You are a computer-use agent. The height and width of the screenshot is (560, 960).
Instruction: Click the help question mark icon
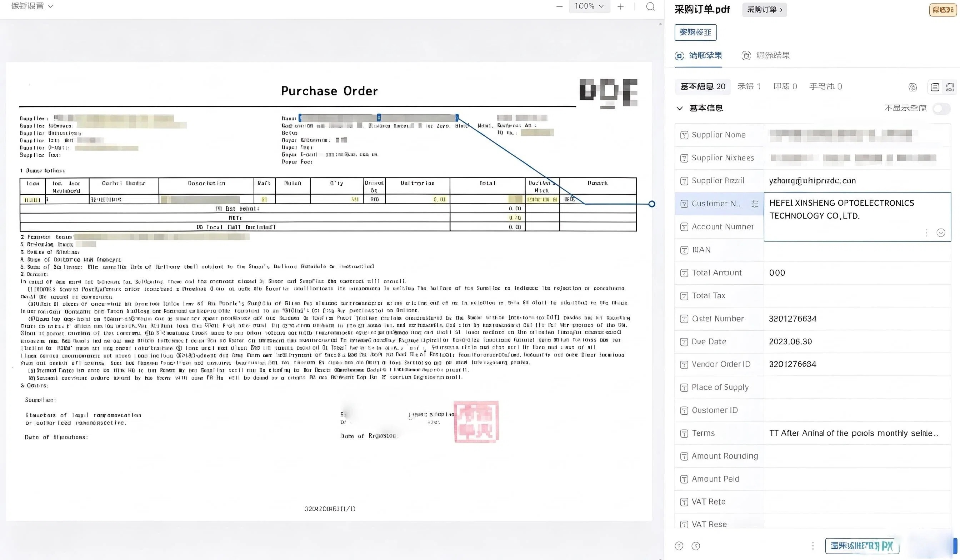pyautogui.click(x=679, y=546)
